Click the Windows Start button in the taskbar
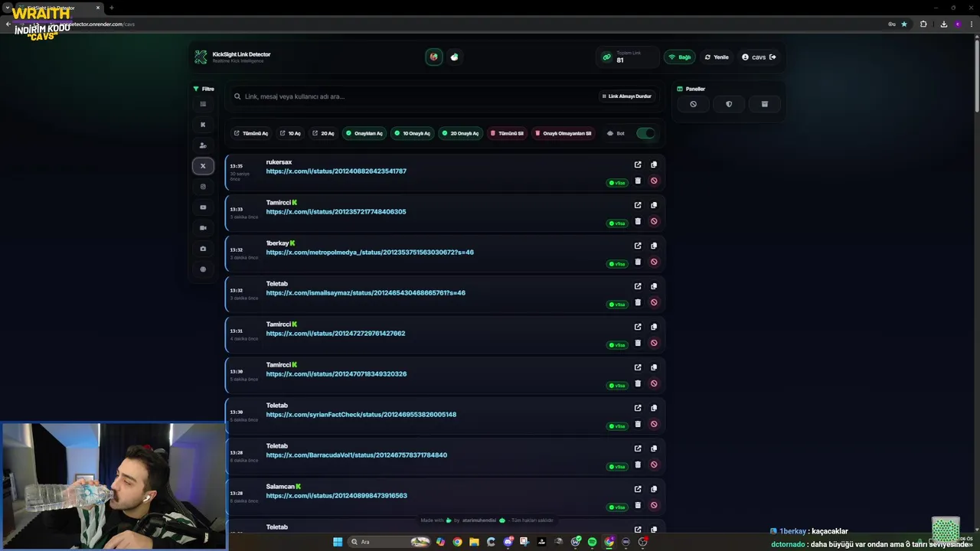This screenshot has width=980, height=551. coord(338,542)
